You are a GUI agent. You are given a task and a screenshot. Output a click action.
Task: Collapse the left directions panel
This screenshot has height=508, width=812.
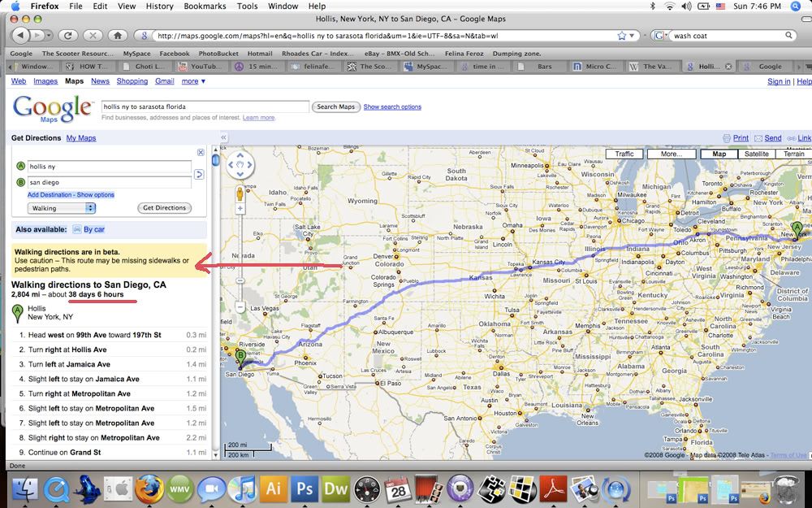223,138
